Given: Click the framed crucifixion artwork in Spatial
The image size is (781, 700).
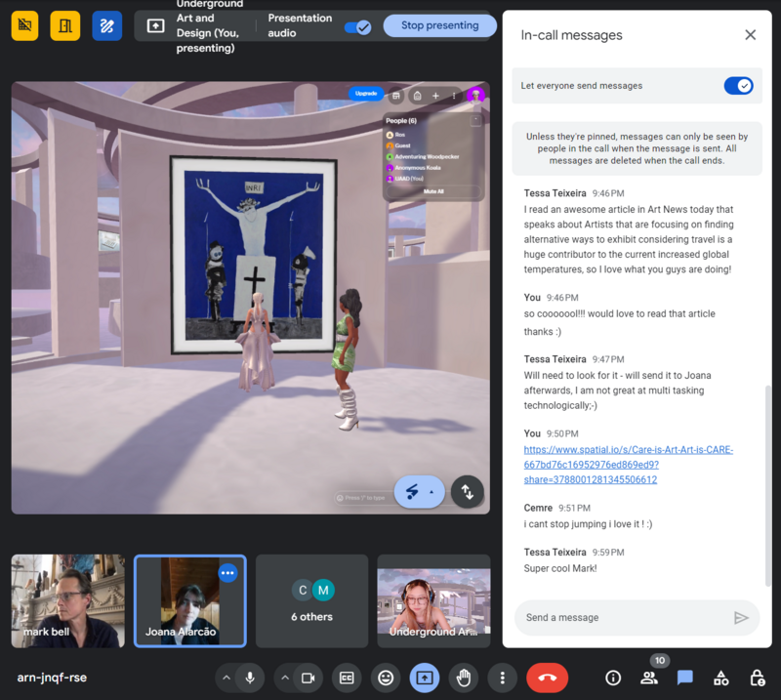Looking at the screenshot, I should tap(253, 255).
